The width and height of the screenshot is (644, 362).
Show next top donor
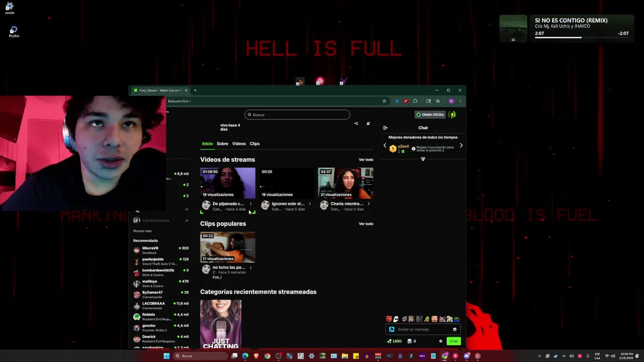(x=461, y=146)
